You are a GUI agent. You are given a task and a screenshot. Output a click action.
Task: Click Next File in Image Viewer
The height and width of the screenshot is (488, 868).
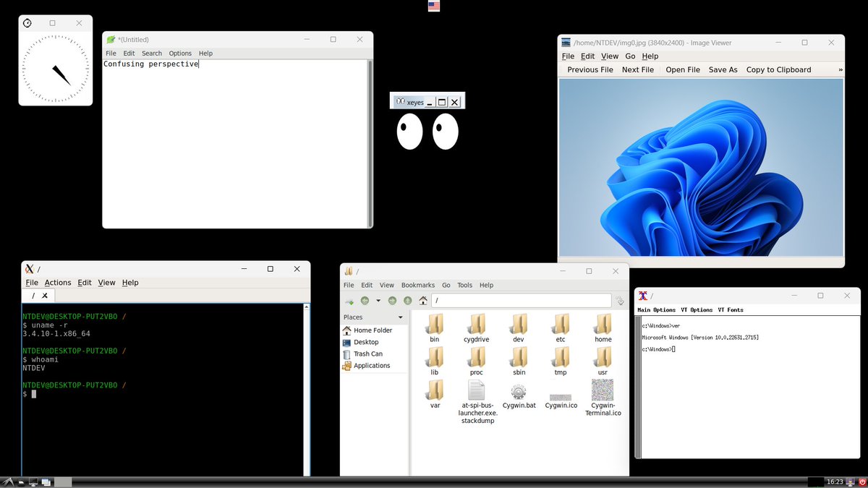638,70
